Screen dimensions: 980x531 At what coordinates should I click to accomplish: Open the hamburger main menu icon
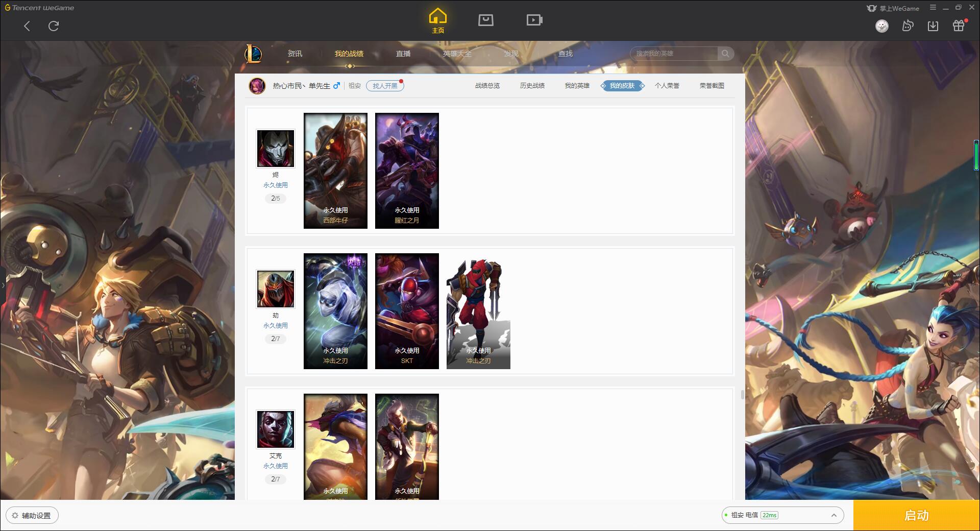tap(933, 8)
